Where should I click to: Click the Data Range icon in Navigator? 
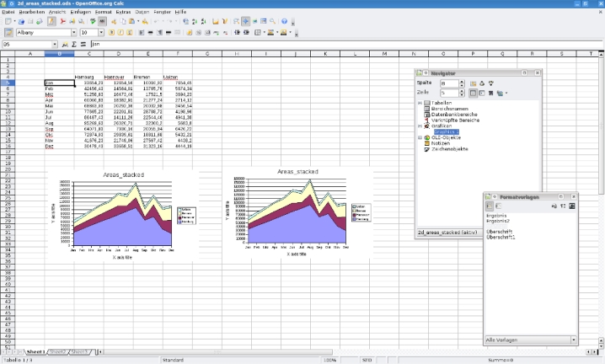pos(474,83)
